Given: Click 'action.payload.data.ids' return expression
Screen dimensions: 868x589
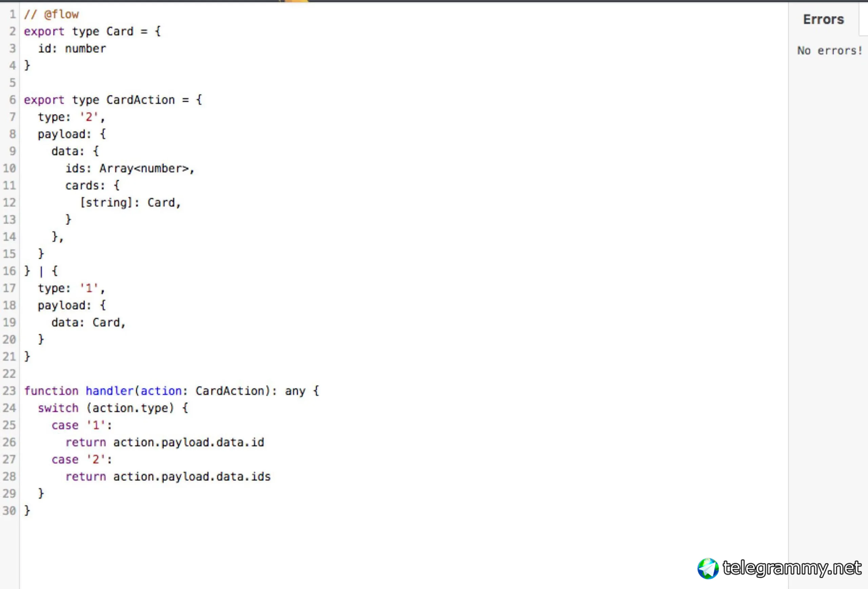Looking at the screenshot, I should pos(192,476).
